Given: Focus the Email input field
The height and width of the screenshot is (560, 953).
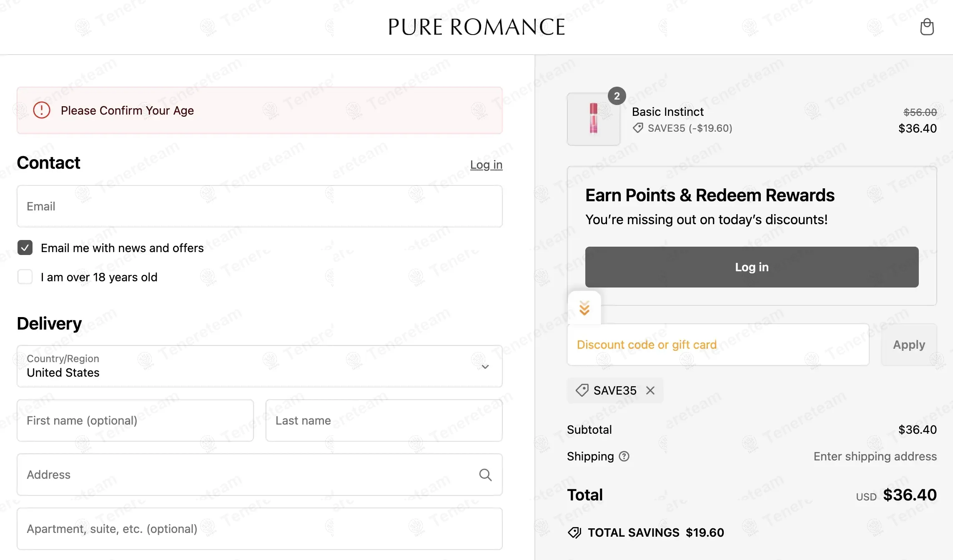Looking at the screenshot, I should (260, 206).
